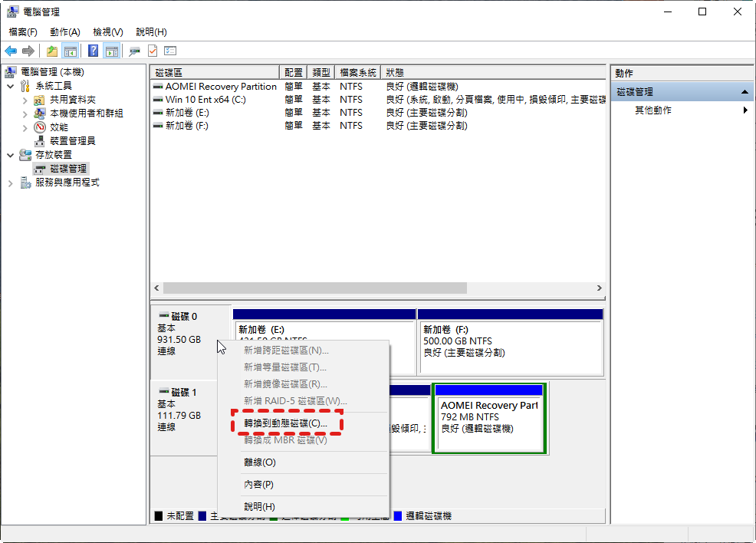Collapse the 系統工具 tree node

coord(11,87)
